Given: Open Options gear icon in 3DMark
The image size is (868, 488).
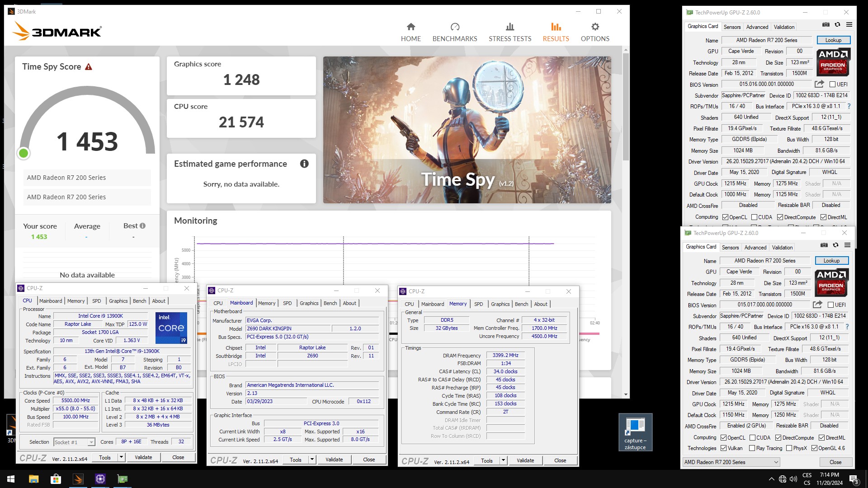Looking at the screenshot, I should [x=595, y=27].
